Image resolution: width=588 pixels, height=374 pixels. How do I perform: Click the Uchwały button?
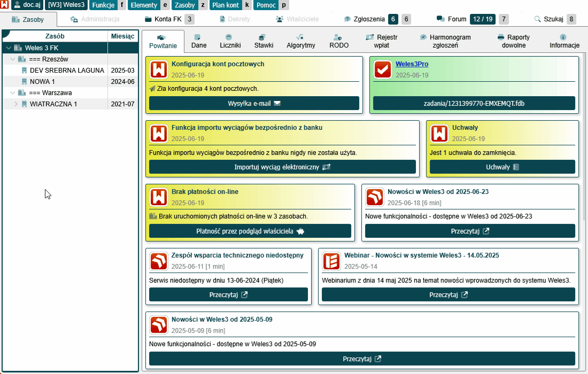coord(502,167)
